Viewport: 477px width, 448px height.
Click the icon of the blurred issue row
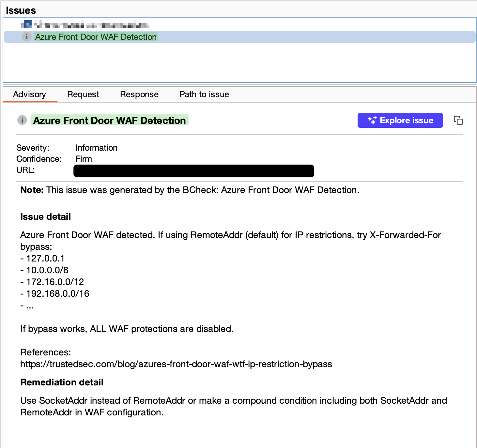coord(26,24)
